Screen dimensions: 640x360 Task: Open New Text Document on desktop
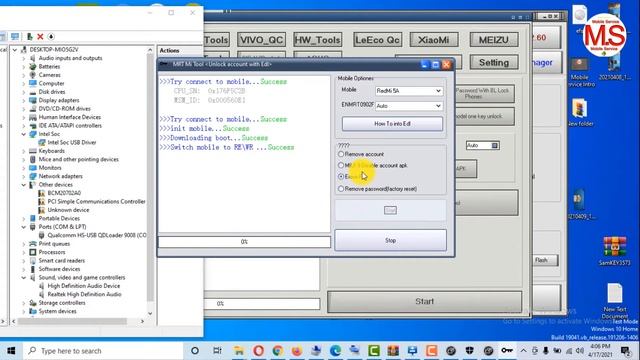615,301
